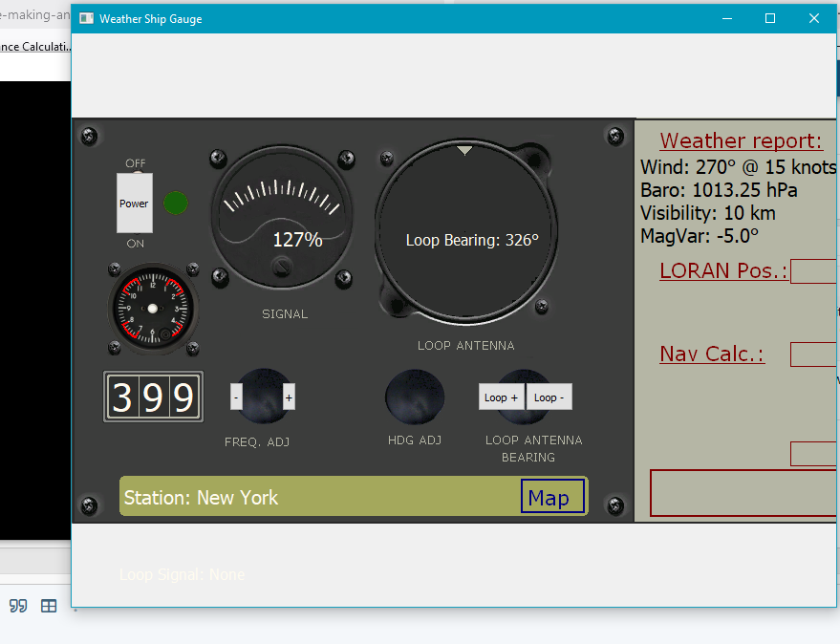Image resolution: width=840 pixels, height=644 pixels.
Task: Open the LORAN Pos. link
Action: pyautogui.click(x=723, y=270)
